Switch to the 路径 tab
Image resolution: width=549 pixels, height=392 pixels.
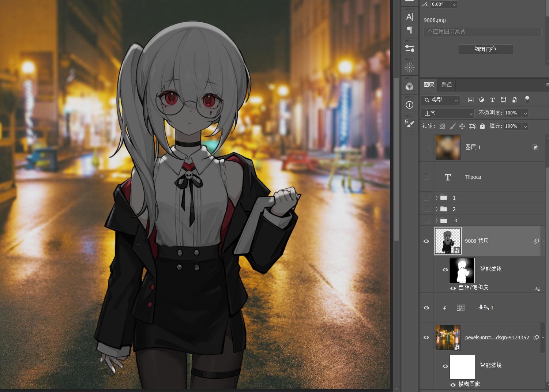pos(446,84)
